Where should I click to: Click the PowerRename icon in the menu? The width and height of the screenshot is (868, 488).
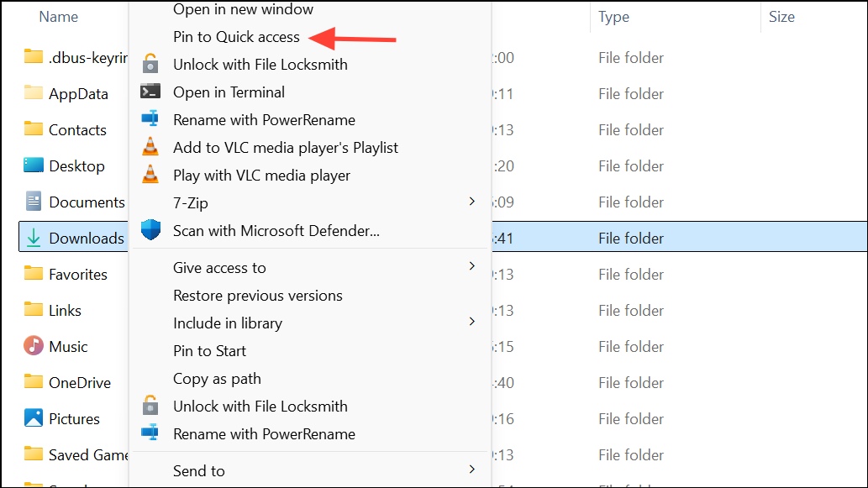pos(151,119)
